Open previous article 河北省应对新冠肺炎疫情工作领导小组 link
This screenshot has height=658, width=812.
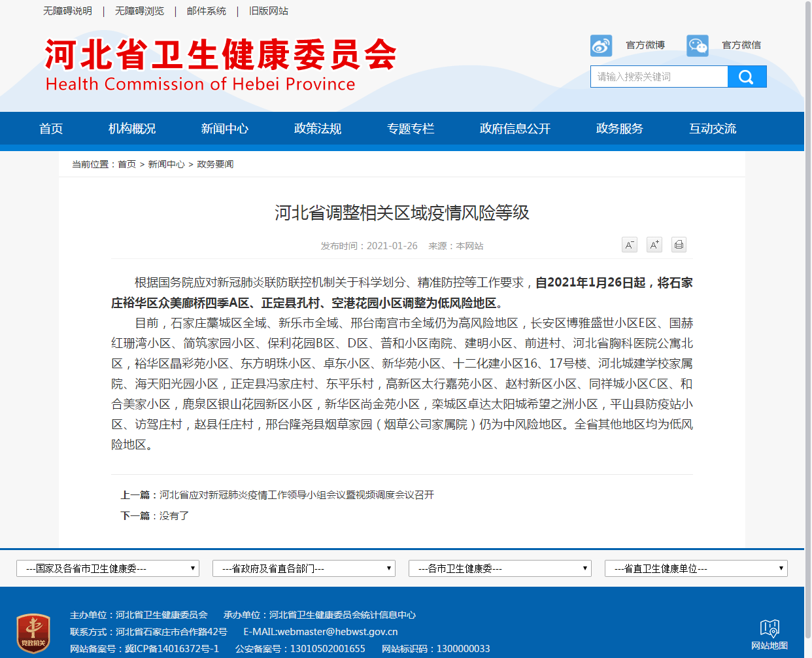point(297,495)
